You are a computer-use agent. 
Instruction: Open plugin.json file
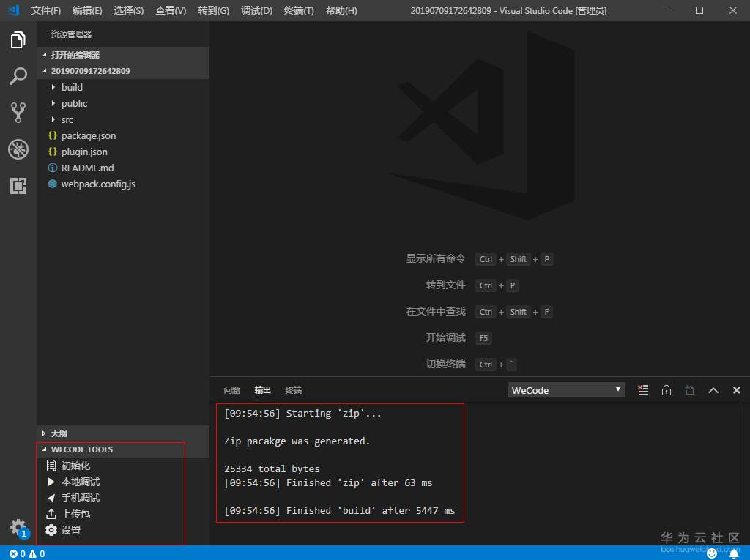coord(123,152)
